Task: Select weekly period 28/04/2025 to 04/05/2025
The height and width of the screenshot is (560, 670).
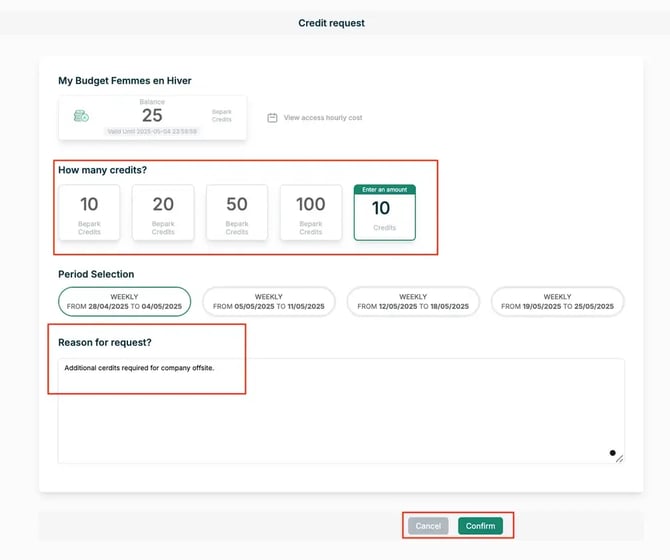Action: 125,301
